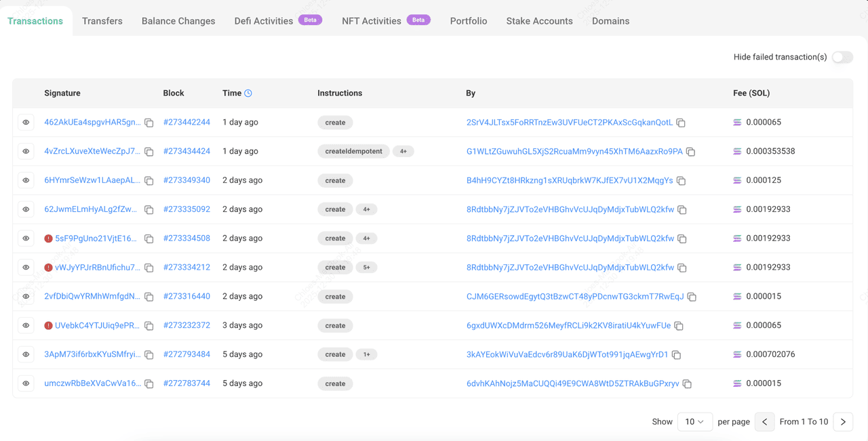Image resolution: width=868 pixels, height=441 pixels.
Task: Open address 6dvhKAhNojz5MaCUQQi49 link
Action: 572,383
